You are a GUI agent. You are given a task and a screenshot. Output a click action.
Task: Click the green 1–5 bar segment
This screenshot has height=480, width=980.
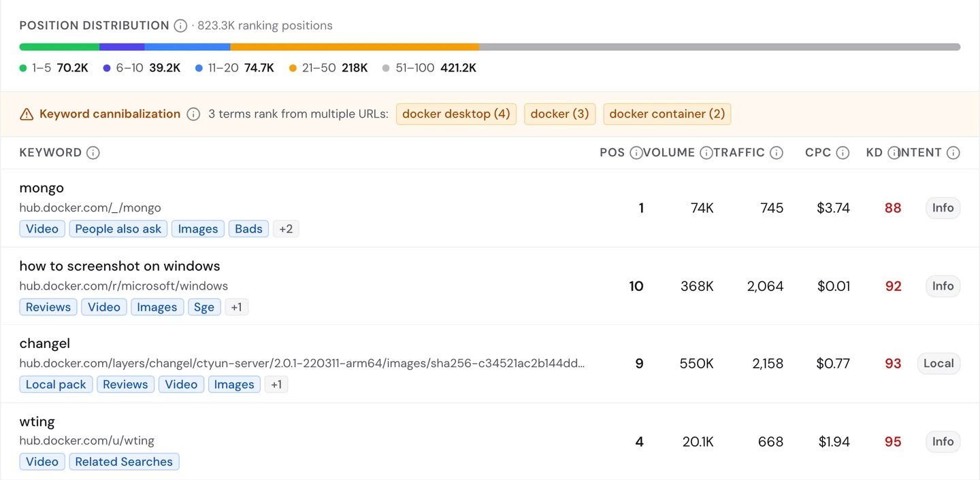pos(59,47)
